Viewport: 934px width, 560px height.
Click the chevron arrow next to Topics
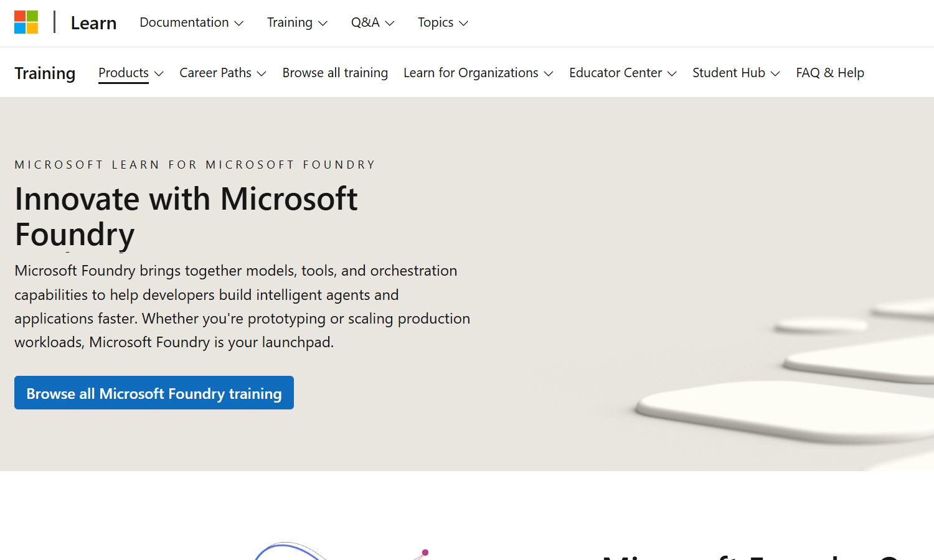tap(463, 24)
